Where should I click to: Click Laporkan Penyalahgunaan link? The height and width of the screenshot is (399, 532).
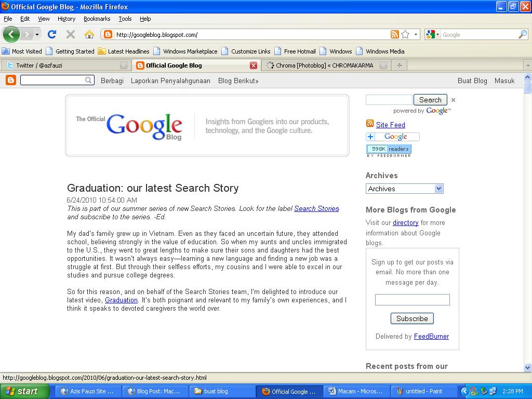tap(170, 81)
